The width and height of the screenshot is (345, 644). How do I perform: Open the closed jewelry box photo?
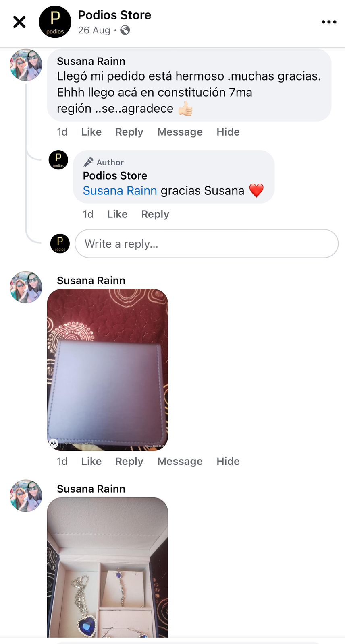pyautogui.click(x=108, y=369)
